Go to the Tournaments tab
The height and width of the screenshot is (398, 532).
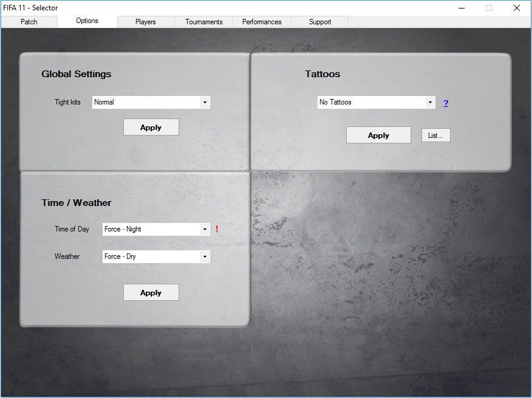pyautogui.click(x=204, y=22)
